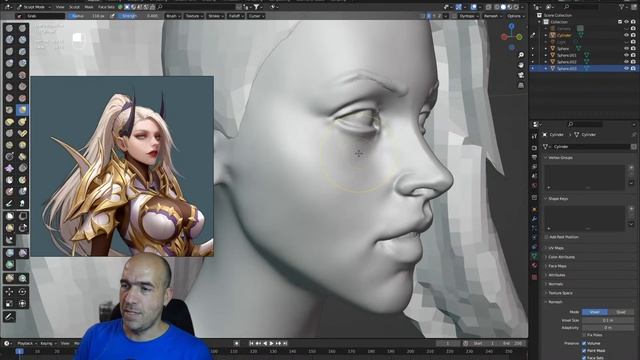
Task: Select the Rotate transform tool in toolbar
Action: point(22,292)
